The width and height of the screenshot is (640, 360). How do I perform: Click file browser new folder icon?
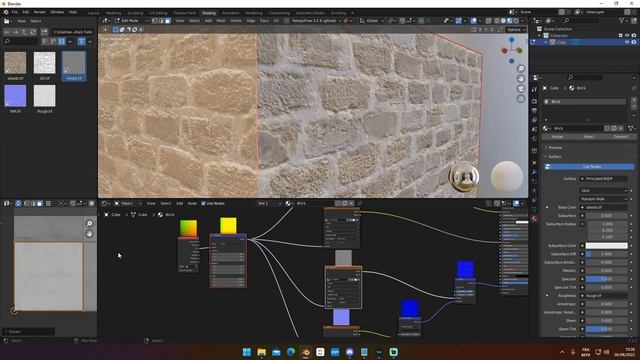(44, 32)
